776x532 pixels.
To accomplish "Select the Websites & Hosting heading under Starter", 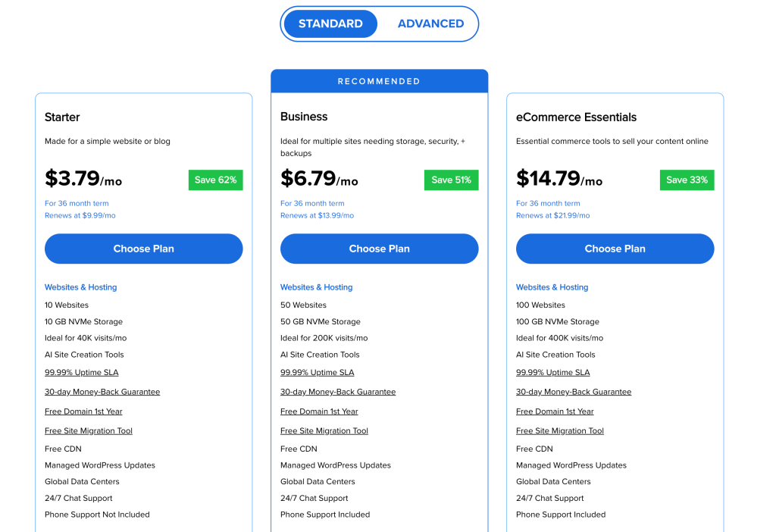I will click(80, 287).
